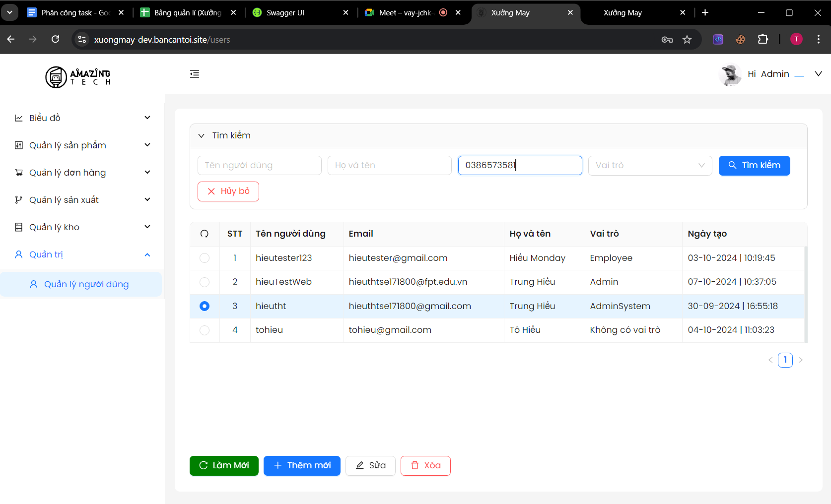Reload the page with browser refresh
Image resolution: width=831 pixels, height=504 pixels.
click(56, 40)
